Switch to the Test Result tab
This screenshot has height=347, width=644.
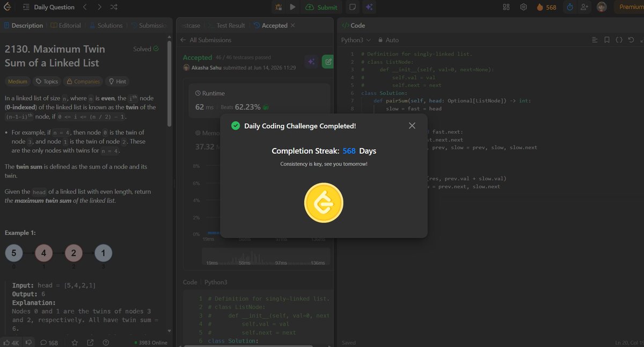226,25
